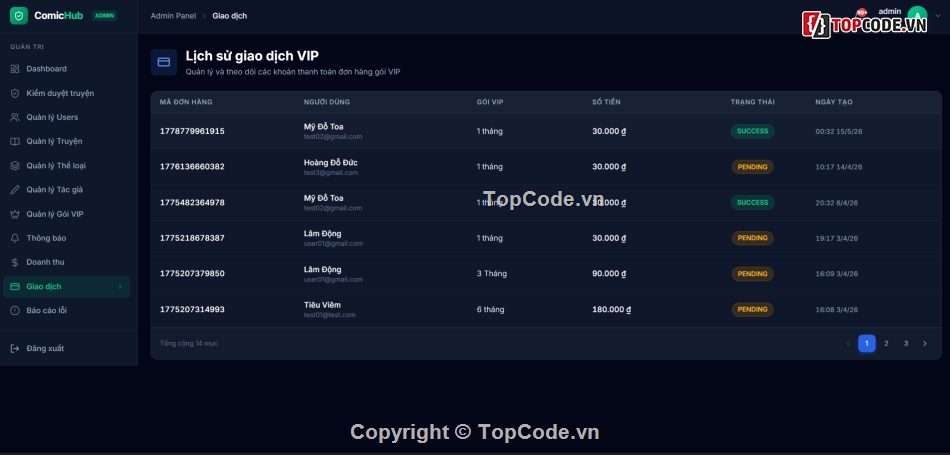
Task: Click Admin Panel breadcrumb link
Action: [x=173, y=16]
